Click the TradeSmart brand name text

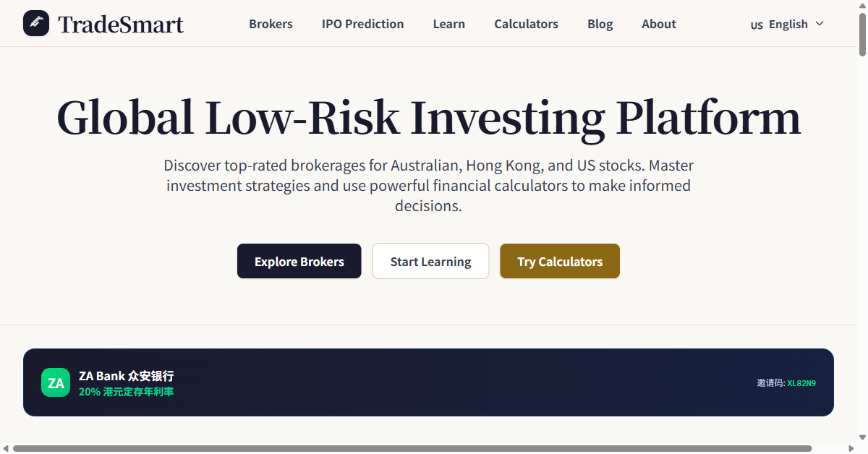click(121, 25)
